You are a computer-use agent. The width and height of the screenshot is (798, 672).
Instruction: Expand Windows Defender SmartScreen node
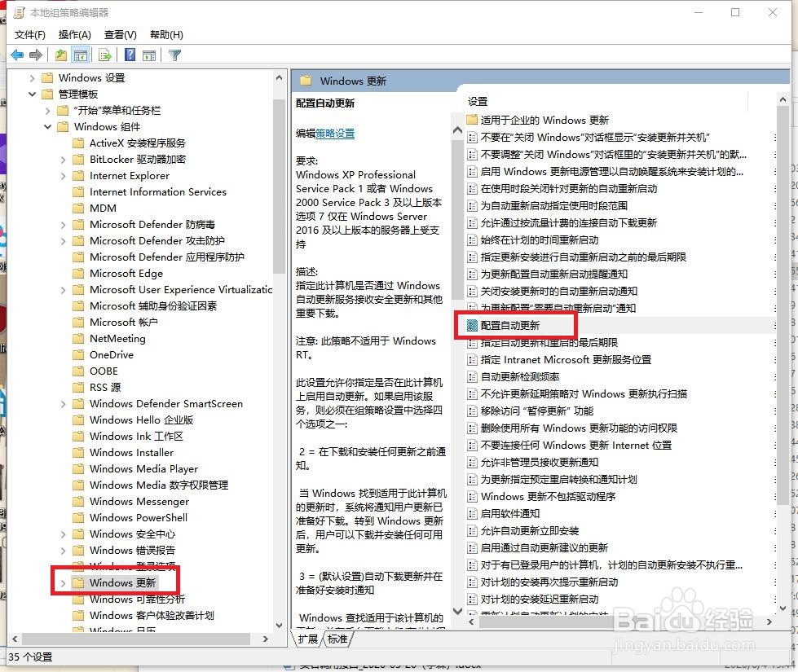pyautogui.click(x=63, y=404)
